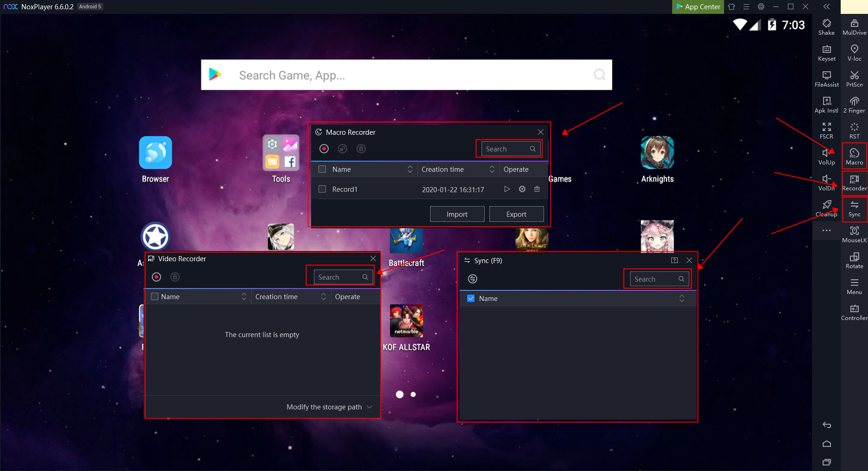Sort Sync list by Name column
The height and width of the screenshot is (471, 868).
(681, 298)
